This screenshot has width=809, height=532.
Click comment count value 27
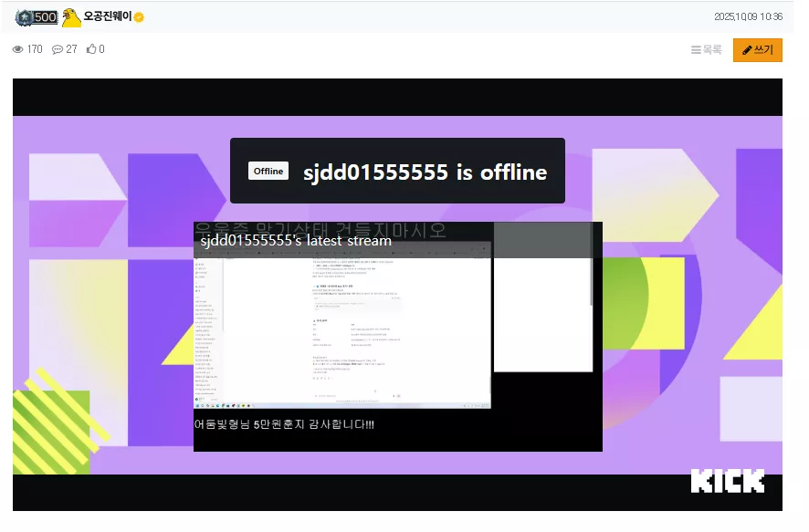[x=71, y=49]
